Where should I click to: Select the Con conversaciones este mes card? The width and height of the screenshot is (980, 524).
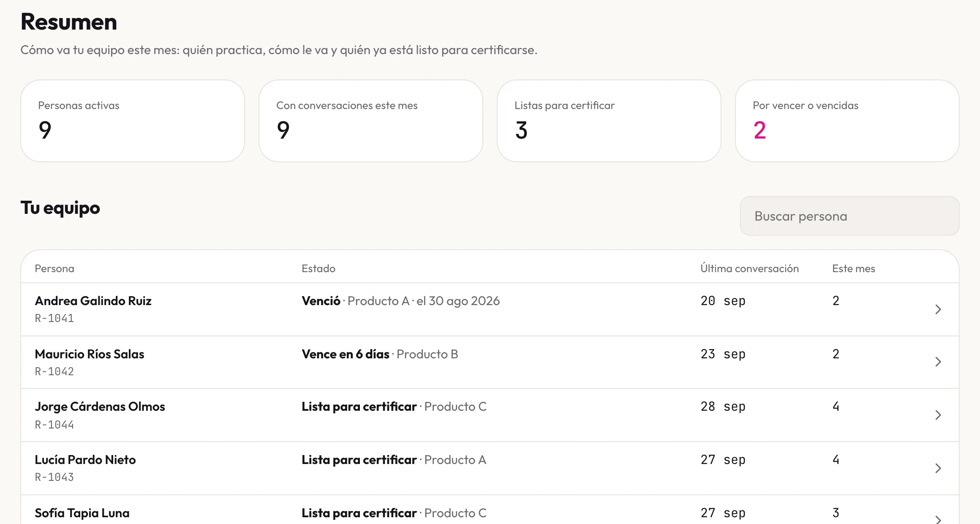coord(371,121)
